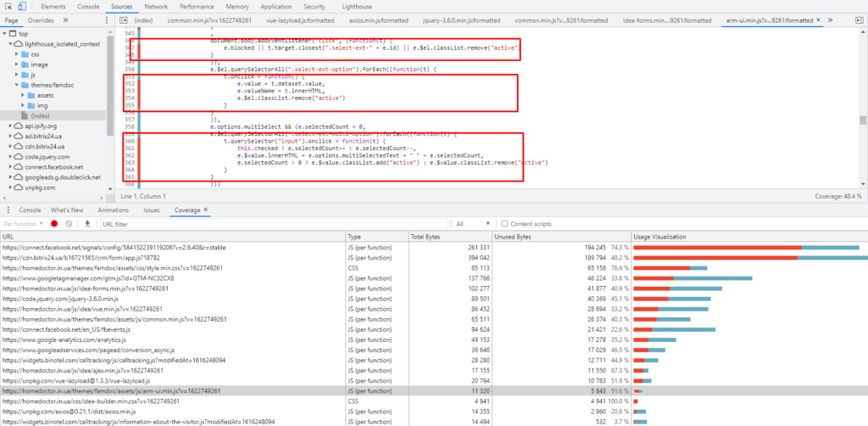Enable the Content scripts checkbox
868x426 pixels.
(x=504, y=224)
